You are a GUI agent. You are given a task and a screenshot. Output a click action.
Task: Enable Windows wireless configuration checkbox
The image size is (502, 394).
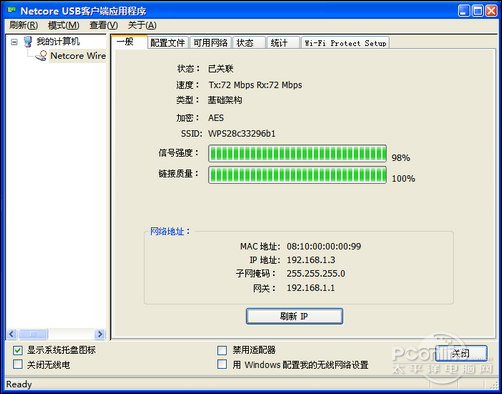coord(222,364)
